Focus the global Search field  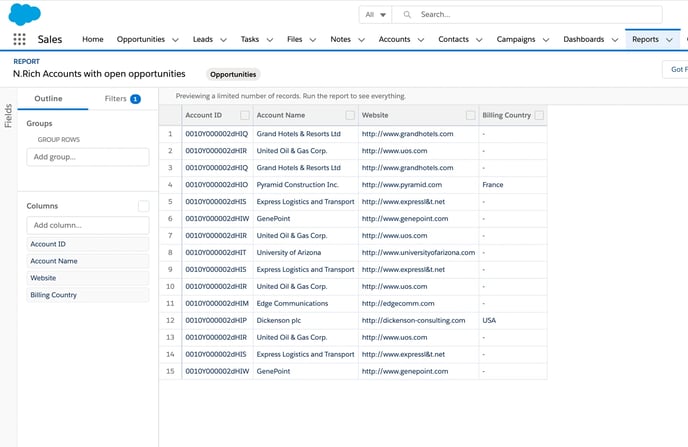pyautogui.click(x=527, y=14)
